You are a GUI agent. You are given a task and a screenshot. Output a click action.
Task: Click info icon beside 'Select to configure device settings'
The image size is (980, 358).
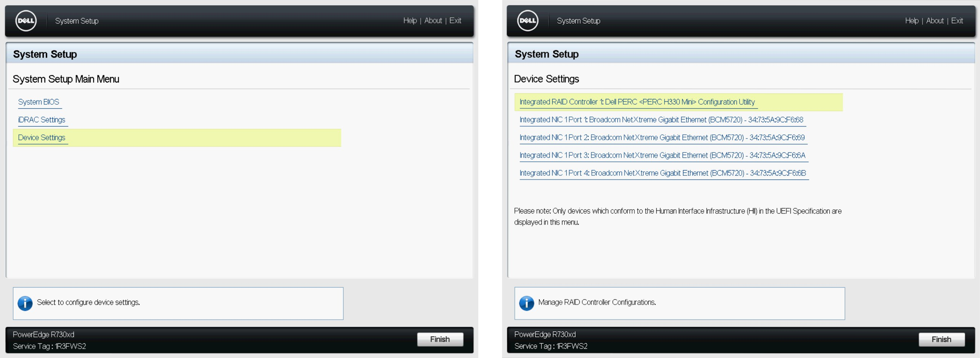tap(25, 303)
